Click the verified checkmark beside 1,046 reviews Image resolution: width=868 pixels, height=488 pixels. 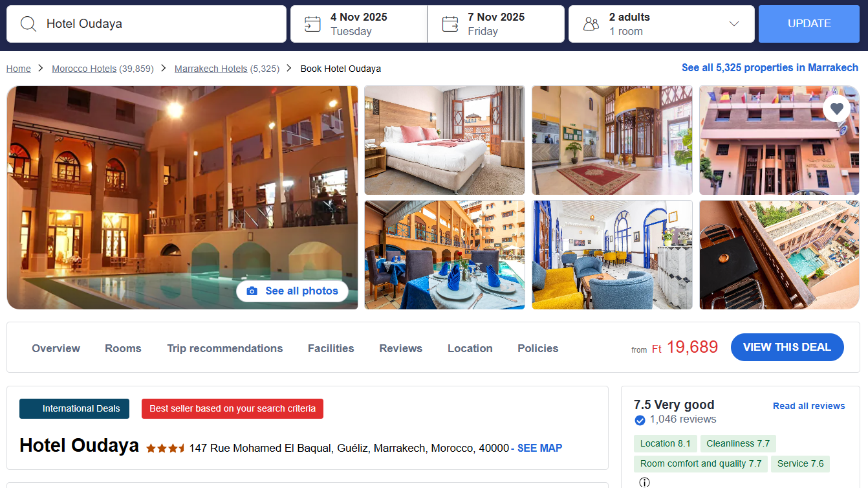click(x=640, y=420)
